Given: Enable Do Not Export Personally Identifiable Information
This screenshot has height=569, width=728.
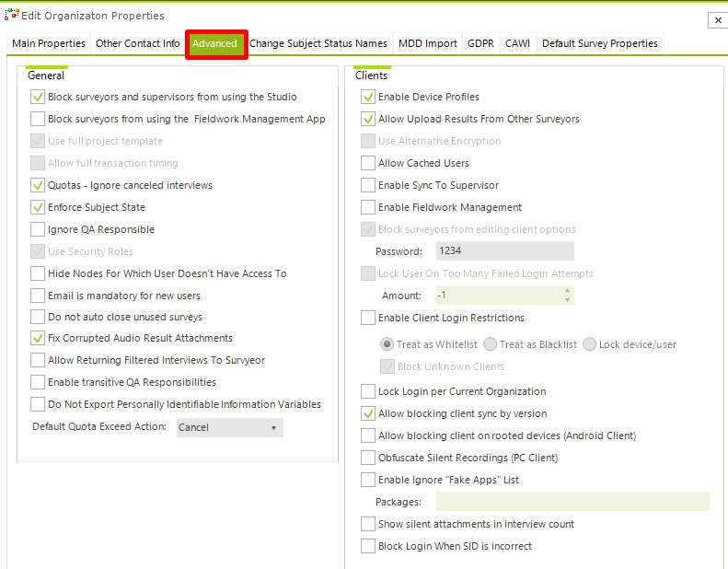Looking at the screenshot, I should 38,404.
